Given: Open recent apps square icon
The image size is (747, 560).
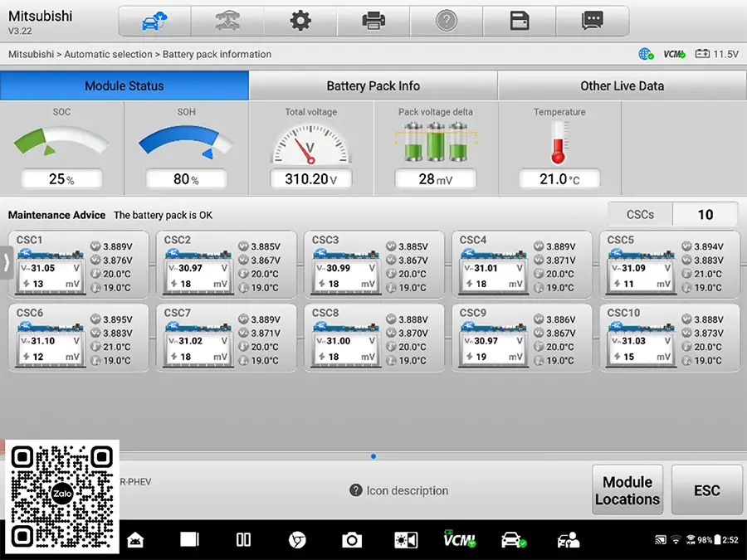Looking at the screenshot, I should click(189, 539).
